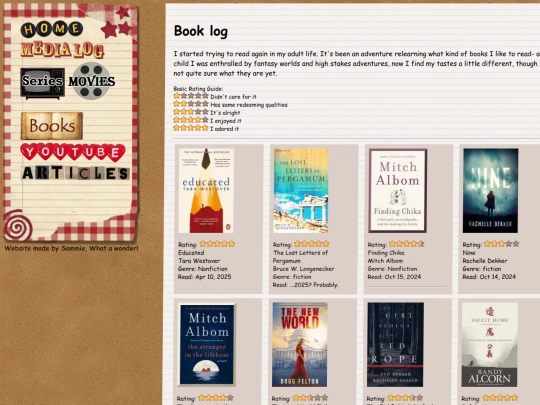Open the HOME navigation graphic

pyautogui.click(x=52, y=29)
